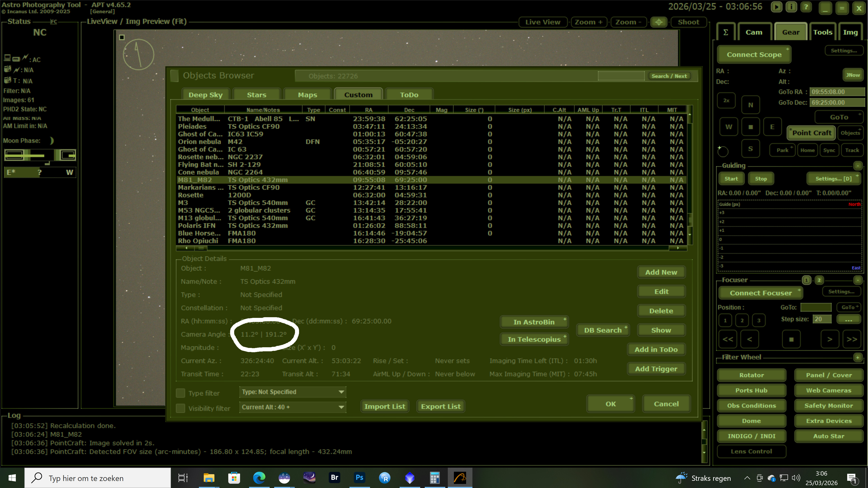Collapse the Guiding section

pyautogui.click(x=858, y=165)
